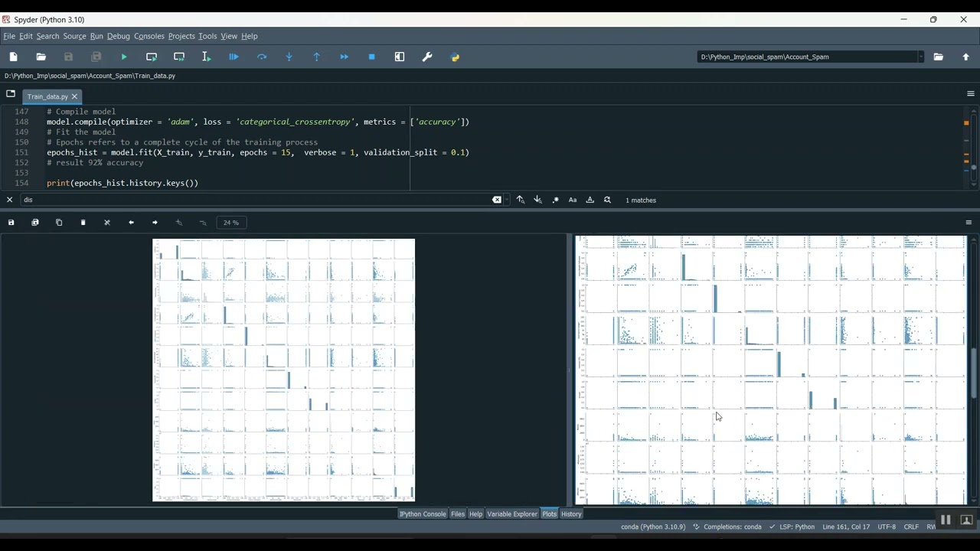Open the Plots pane options menu
Viewport: 980px width, 551px height.
(969, 223)
